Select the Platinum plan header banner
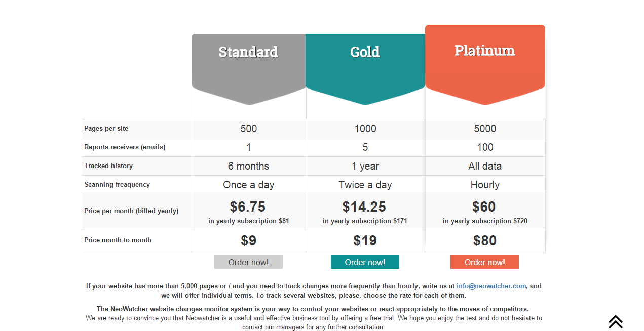 pyautogui.click(x=485, y=58)
